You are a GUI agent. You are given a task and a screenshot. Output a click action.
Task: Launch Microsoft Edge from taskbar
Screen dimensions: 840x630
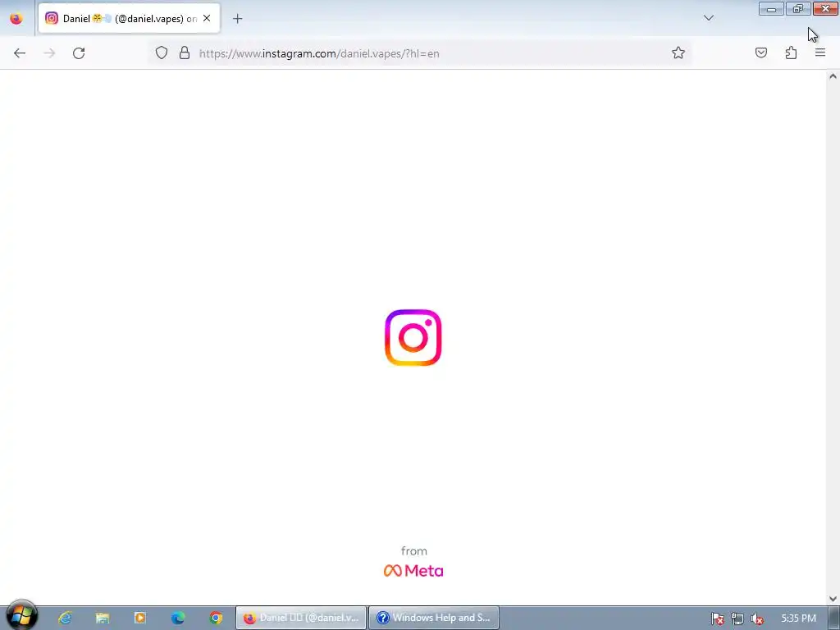click(178, 618)
